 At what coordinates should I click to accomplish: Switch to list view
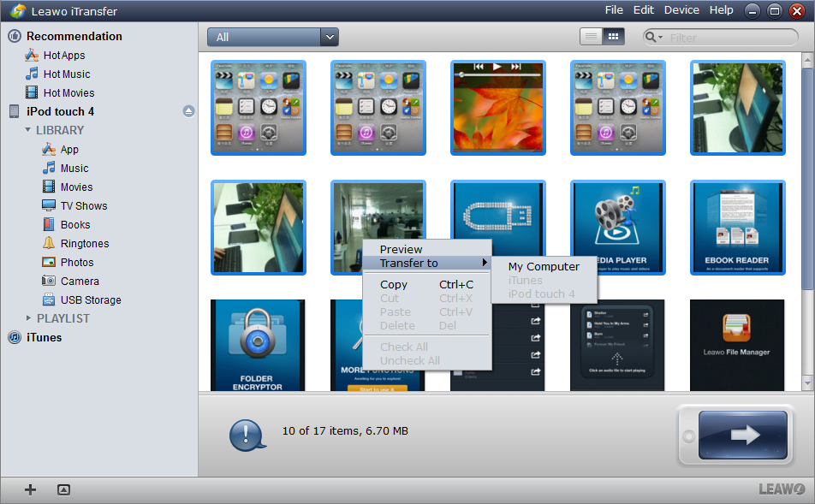click(591, 37)
